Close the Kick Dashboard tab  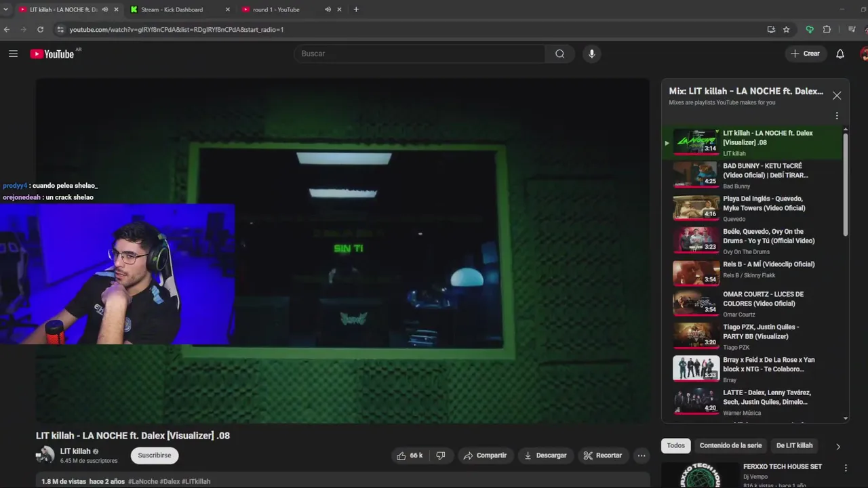(227, 9)
